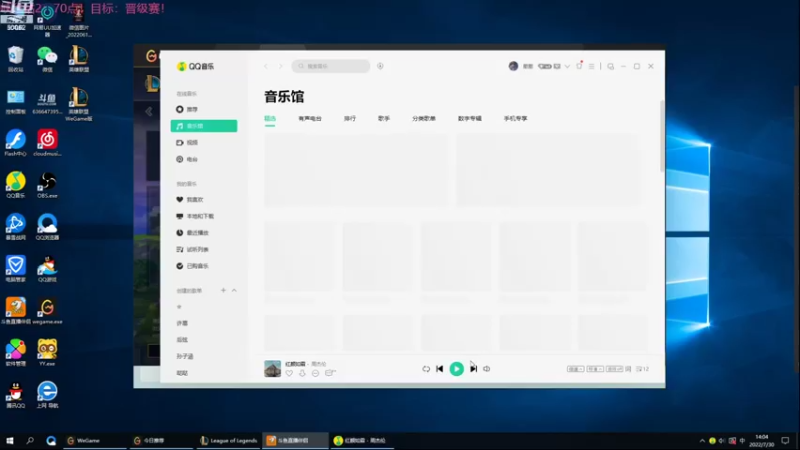
Task: Switch to 歌手 tab
Action: click(384, 118)
